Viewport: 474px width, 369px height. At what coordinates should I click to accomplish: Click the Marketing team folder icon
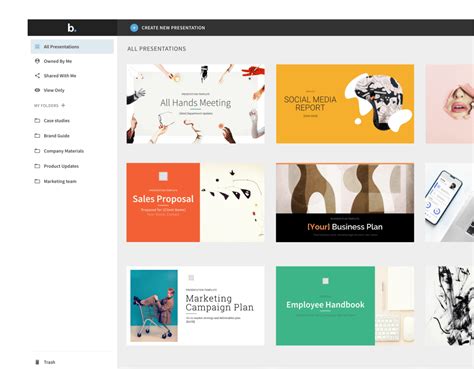pos(37,181)
